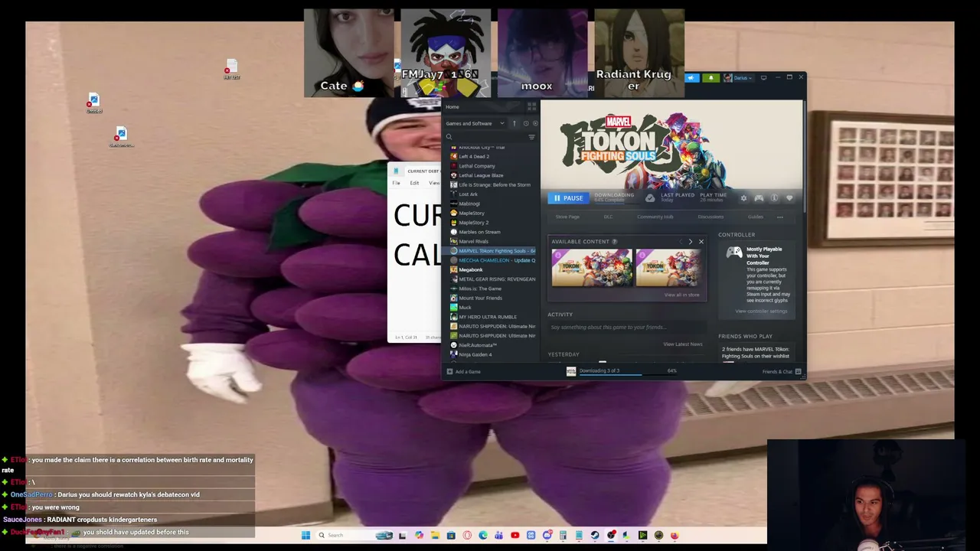
Task: Go to the Steam library Home
Action: [x=452, y=107]
